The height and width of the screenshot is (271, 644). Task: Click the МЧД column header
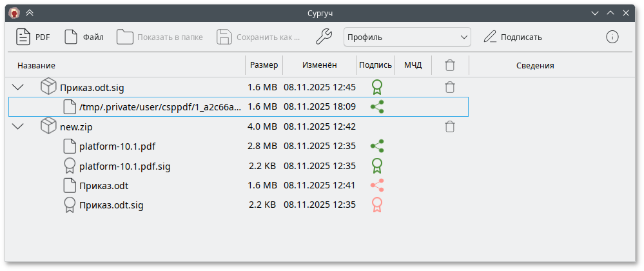tap(413, 65)
